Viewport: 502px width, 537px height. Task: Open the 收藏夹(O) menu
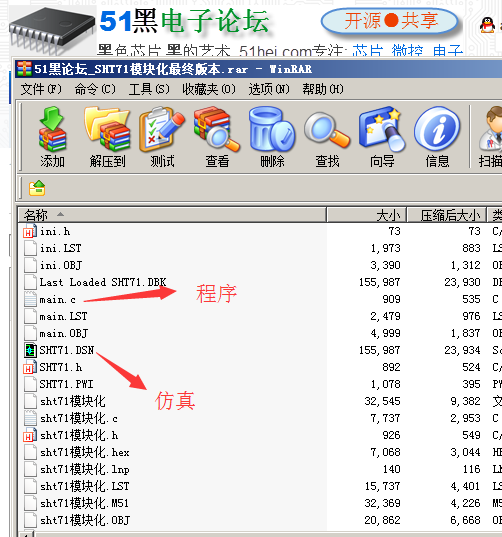209,89
